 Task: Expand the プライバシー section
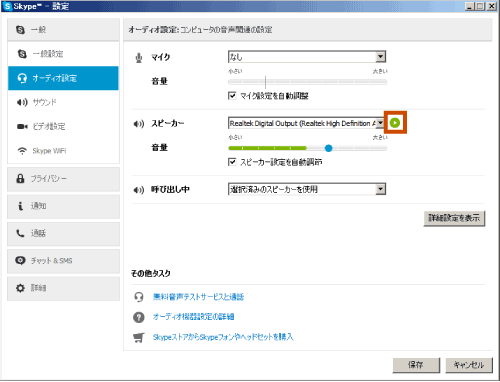pos(63,179)
